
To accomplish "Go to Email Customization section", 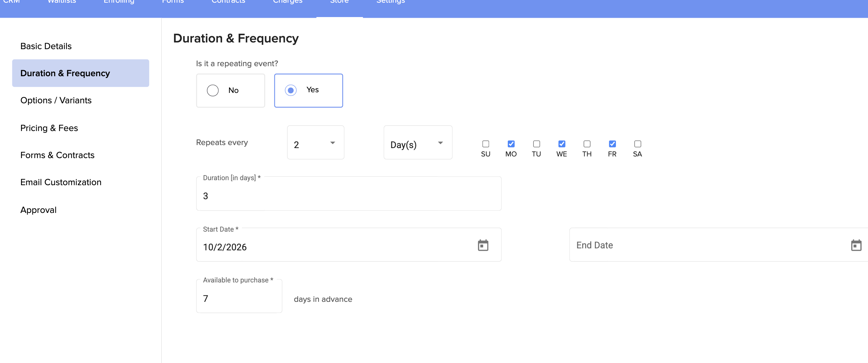I will (x=61, y=183).
